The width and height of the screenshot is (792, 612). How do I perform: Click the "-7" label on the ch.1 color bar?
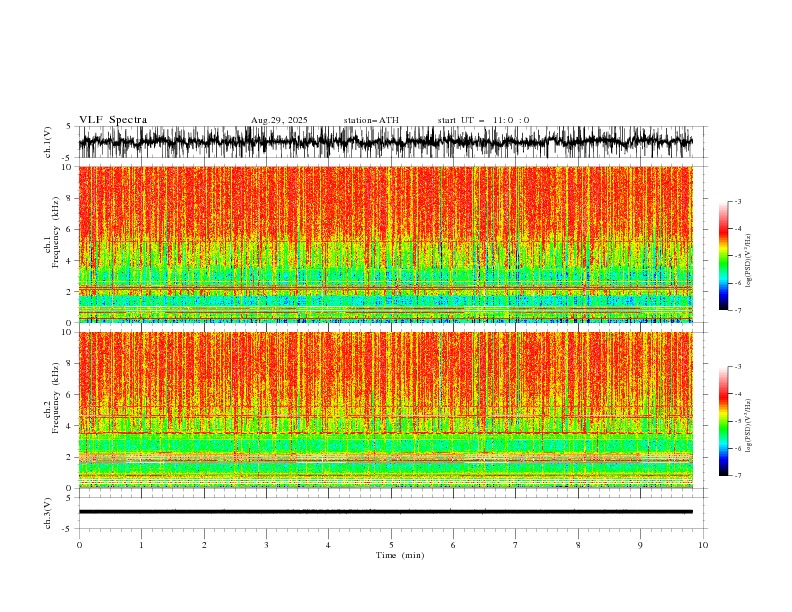737,310
